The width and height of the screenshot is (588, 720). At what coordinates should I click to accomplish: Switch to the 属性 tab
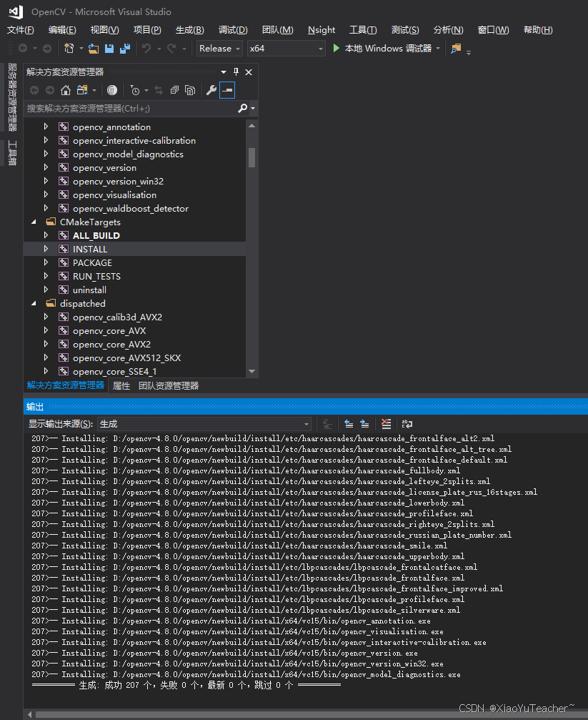click(121, 385)
